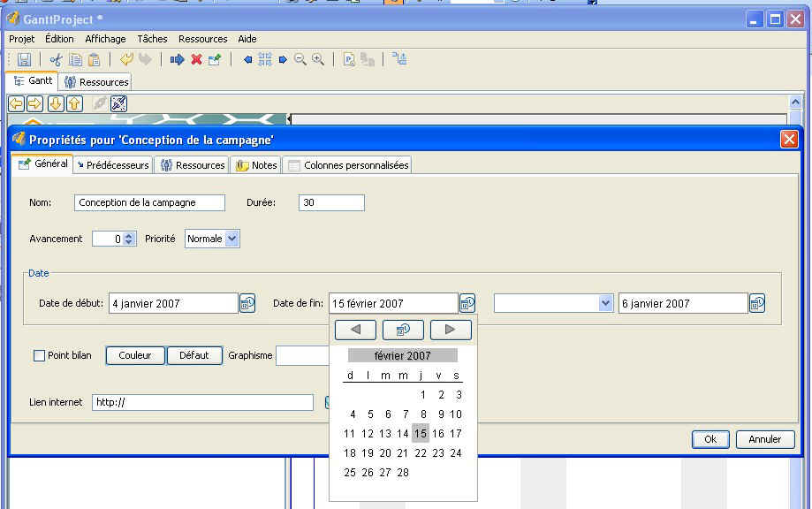
Task: Click the Ok button
Action: click(710, 439)
